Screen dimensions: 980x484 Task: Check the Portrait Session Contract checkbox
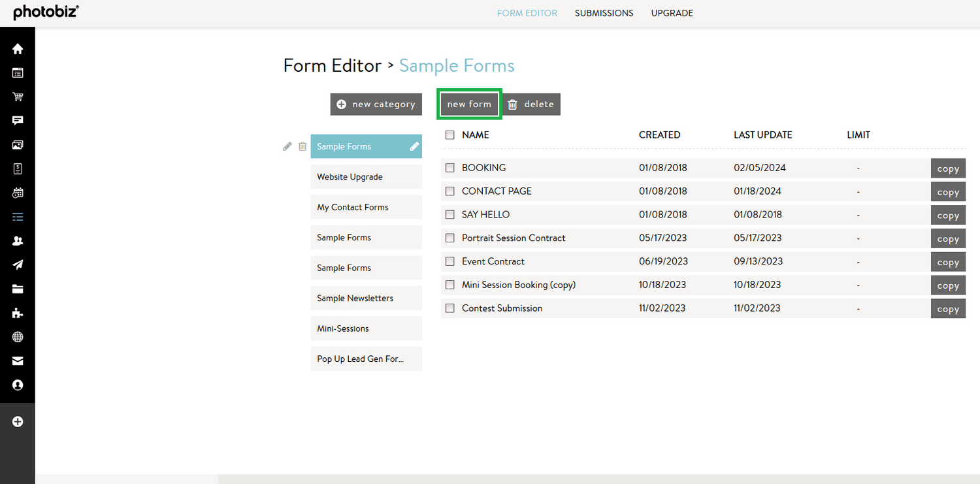coord(449,238)
